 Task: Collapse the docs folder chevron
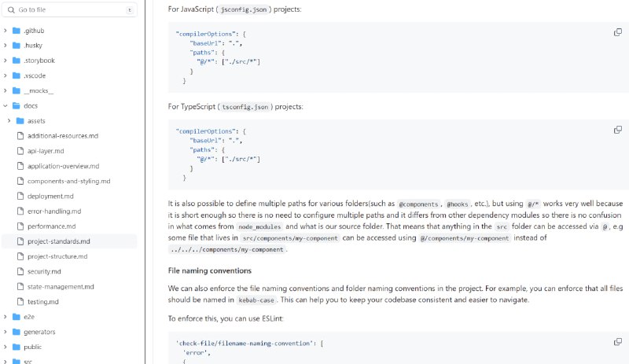(x=6, y=106)
